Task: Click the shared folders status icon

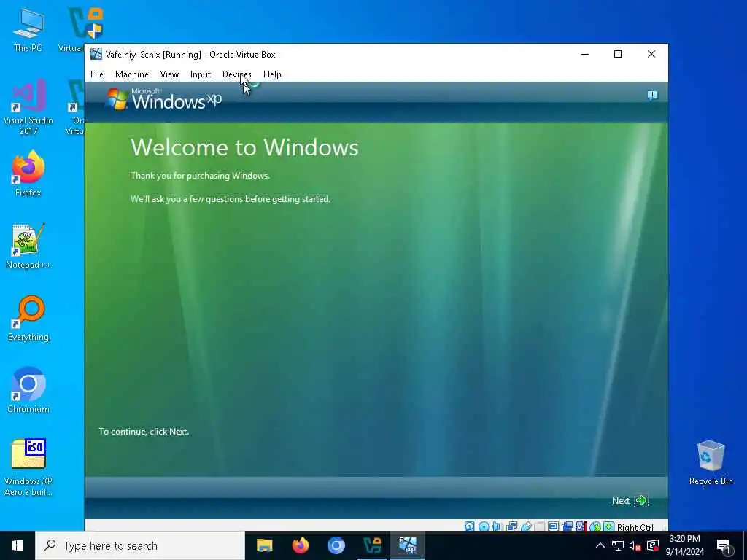Action: tap(539, 526)
